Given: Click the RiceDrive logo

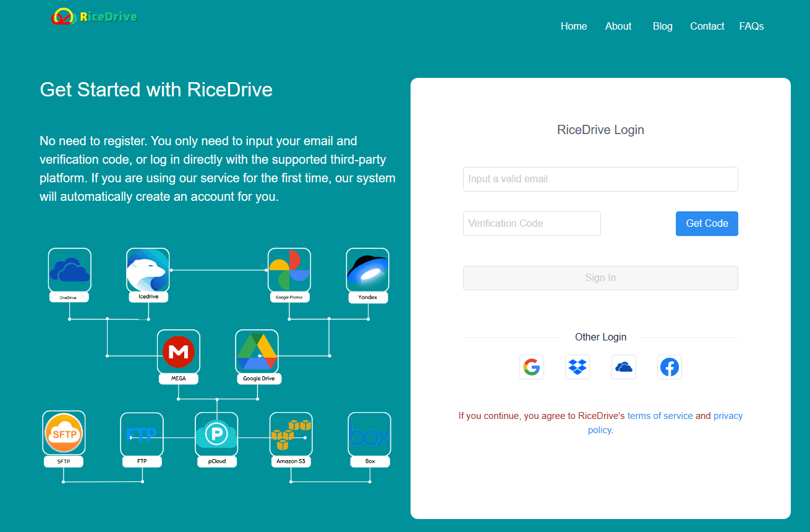Looking at the screenshot, I should [x=94, y=17].
